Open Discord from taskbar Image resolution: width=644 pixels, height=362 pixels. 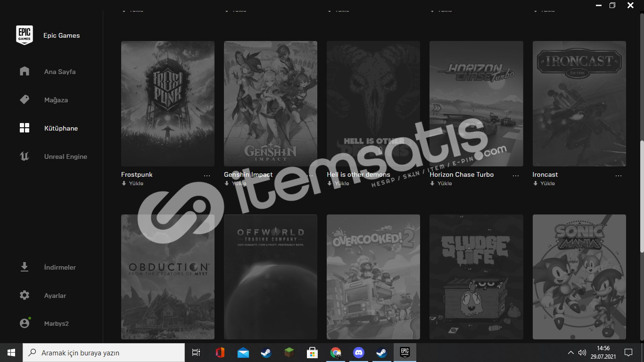pyautogui.click(x=358, y=353)
